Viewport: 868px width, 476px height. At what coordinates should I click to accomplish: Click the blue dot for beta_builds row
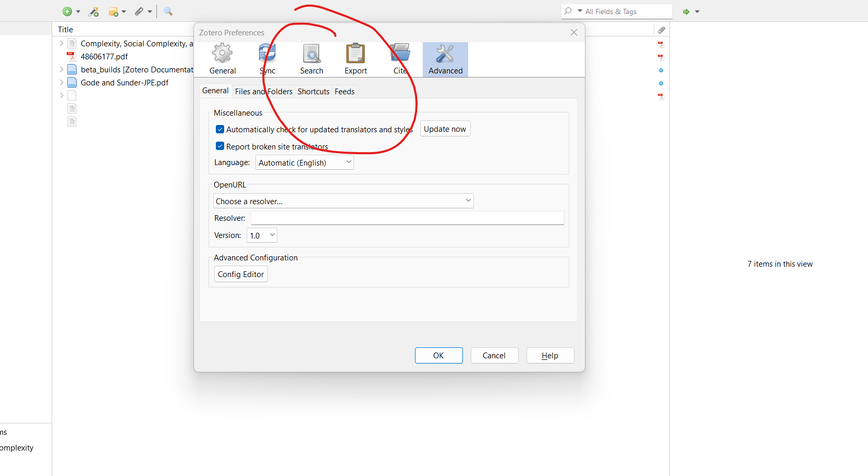pyautogui.click(x=661, y=70)
